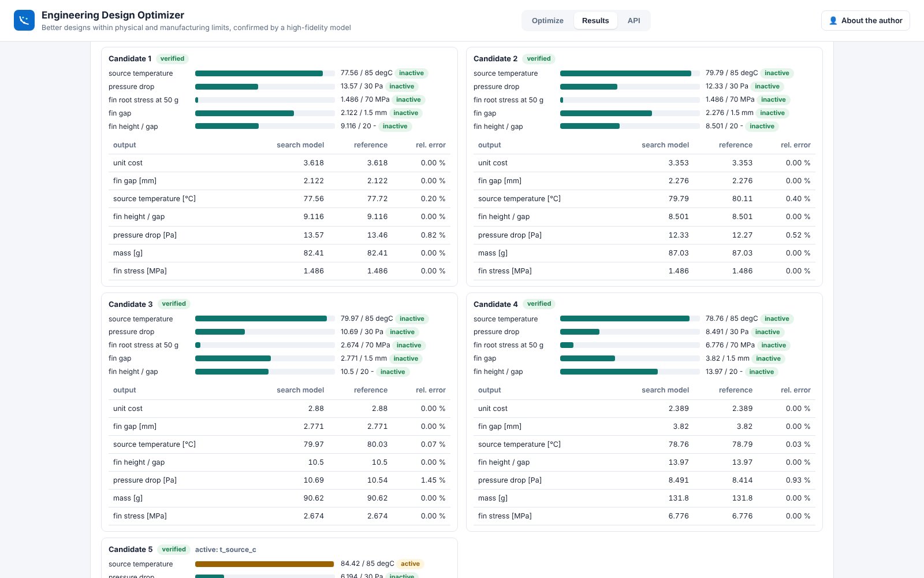Click the active badge for Candidate 5 source temperature
Screen dimensions: 924x578
(411, 564)
